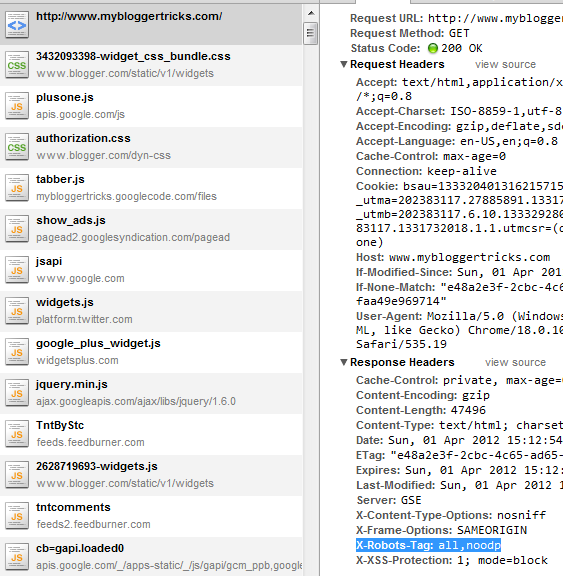Collapse the Request Headers section
This screenshot has height=576, width=563.
point(343,64)
